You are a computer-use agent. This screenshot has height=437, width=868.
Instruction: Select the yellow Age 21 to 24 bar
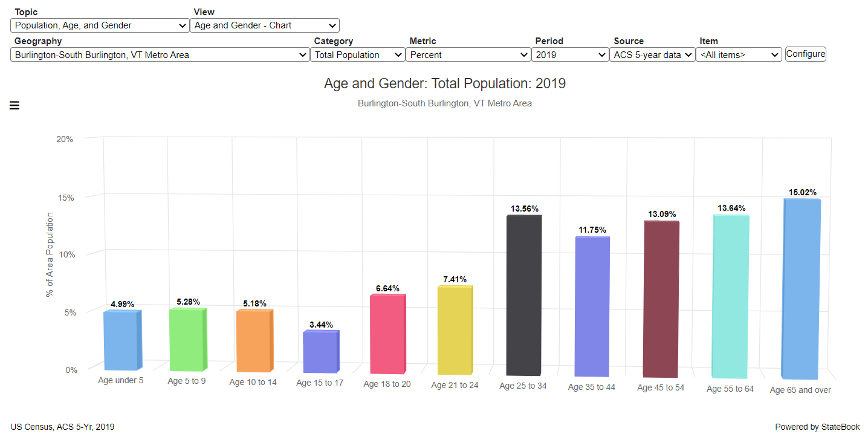click(x=455, y=331)
